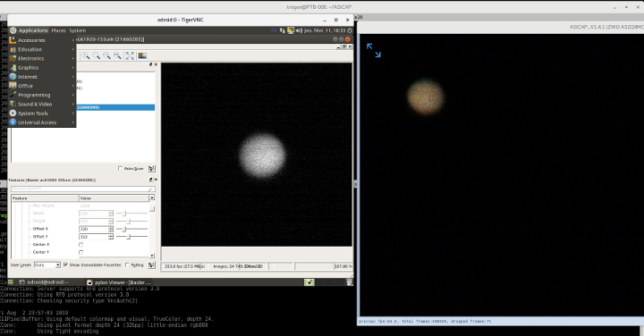
Task: Click the refresh icon beside Polling checkbox
Action: coord(151,265)
